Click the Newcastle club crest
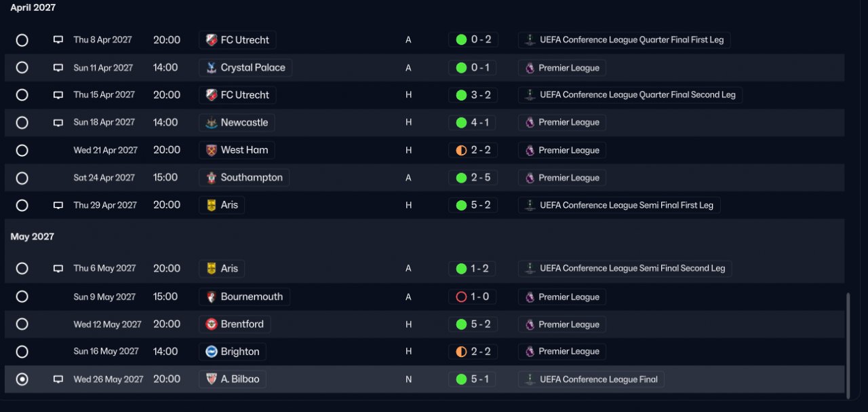 tap(212, 123)
